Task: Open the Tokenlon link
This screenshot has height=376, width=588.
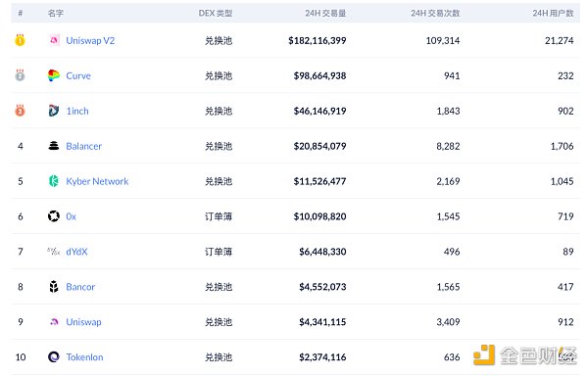Action: pos(84,357)
